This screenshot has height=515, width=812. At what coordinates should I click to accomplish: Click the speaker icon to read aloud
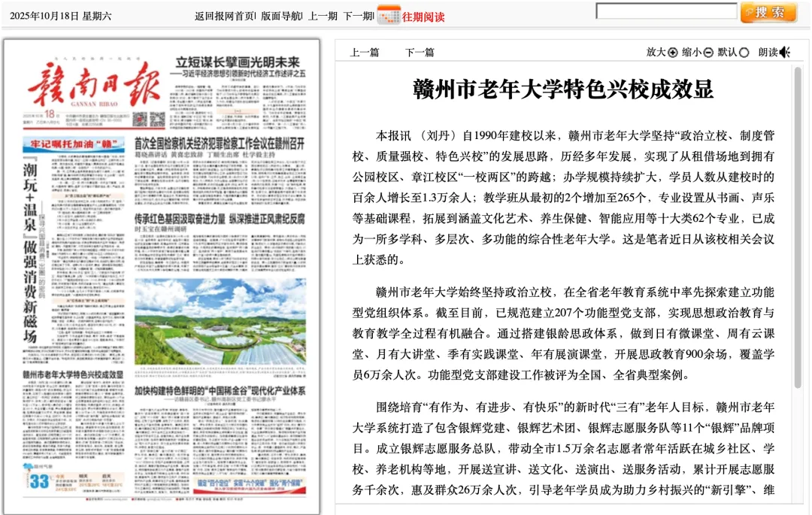pyautogui.click(x=785, y=53)
